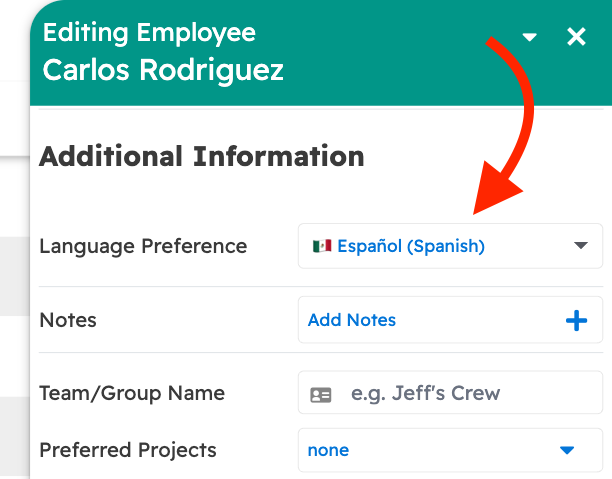Click the ID card icon in Team field
612x479 pixels.
[x=321, y=395]
